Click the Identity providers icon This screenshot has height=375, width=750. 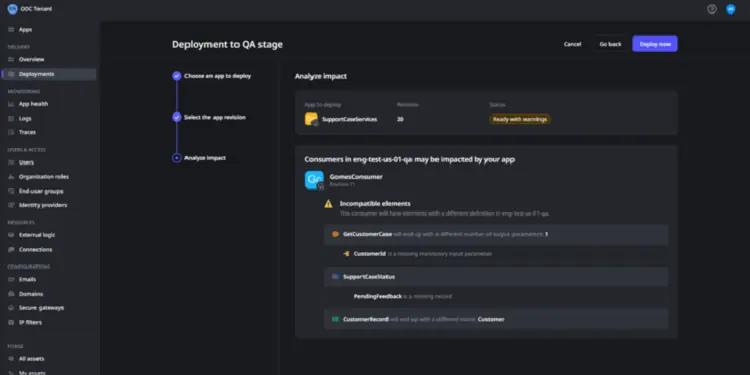[x=11, y=205]
